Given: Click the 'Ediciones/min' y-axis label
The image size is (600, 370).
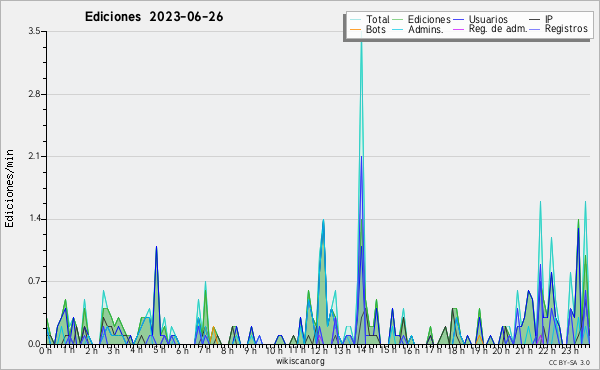Looking at the screenshot, I should (x=9, y=188).
